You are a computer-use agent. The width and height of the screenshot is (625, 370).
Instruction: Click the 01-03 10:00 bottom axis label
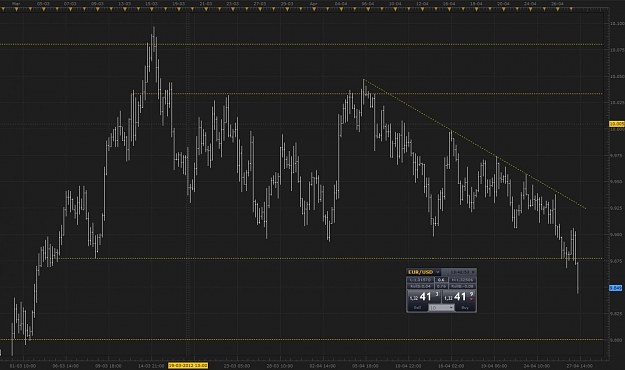pos(23,366)
